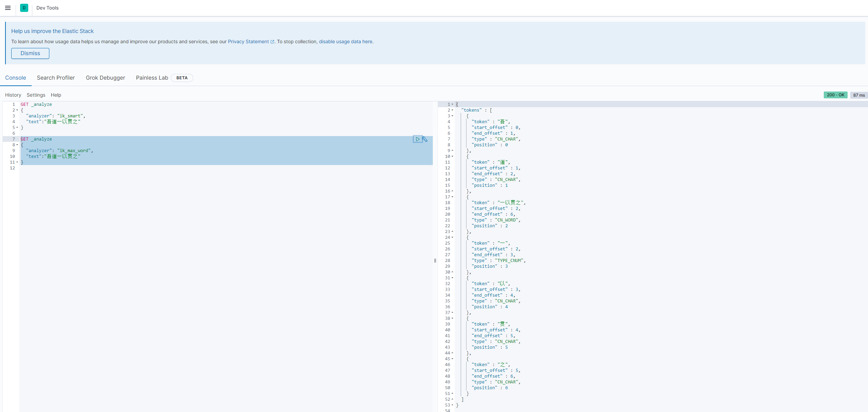This screenshot has height=412, width=868.
Task: Click the "TYPE_CNUM" type value in response
Action: (x=510, y=261)
